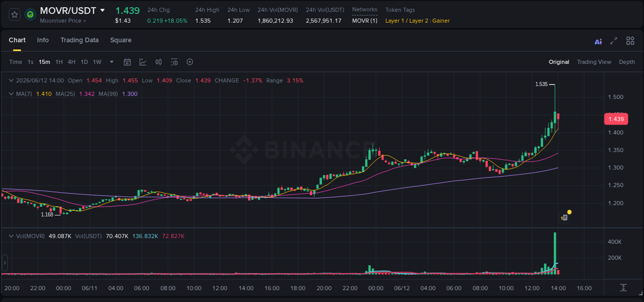
Task: Switch to the Original chart view
Action: 559,62
